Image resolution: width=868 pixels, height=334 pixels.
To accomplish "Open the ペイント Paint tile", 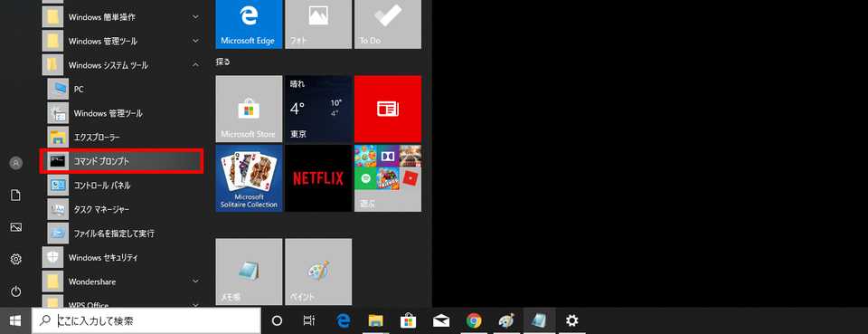I will coord(318,272).
